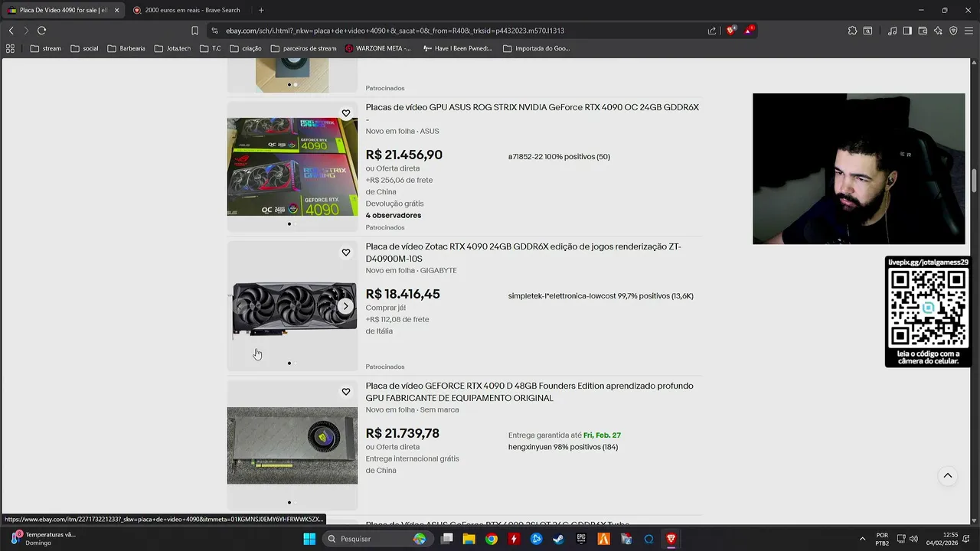This screenshot has width=980, height=551.
Task: Open Task View in the taskbar
Action: point(447,539)
